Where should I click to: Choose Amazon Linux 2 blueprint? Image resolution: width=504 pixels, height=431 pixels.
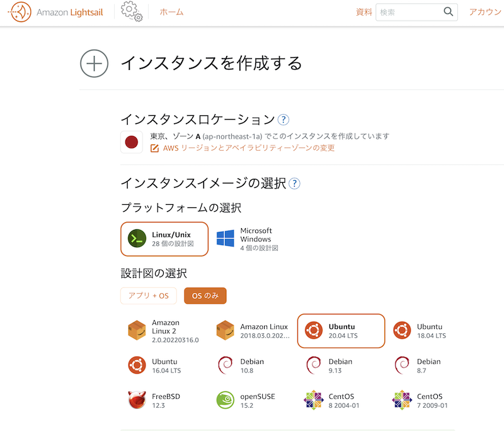click(x=164, y=331)
